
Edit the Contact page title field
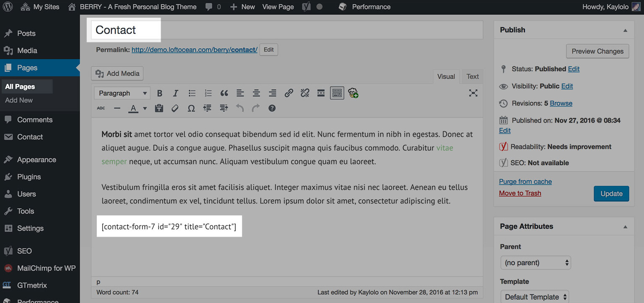(x=124, y=29)
